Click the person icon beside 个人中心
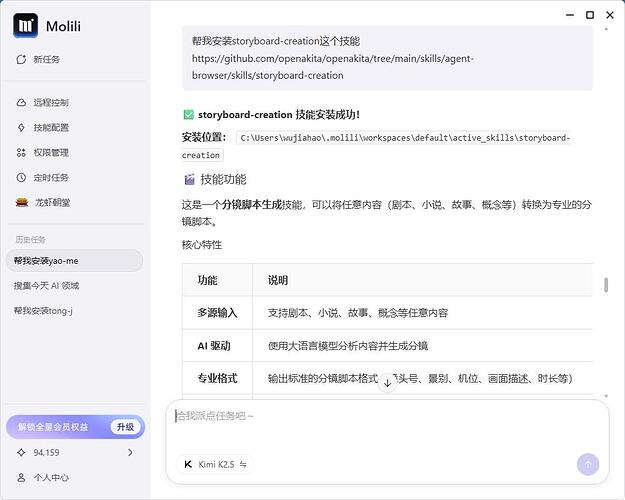The image size is (625, 500). [21, 478]
